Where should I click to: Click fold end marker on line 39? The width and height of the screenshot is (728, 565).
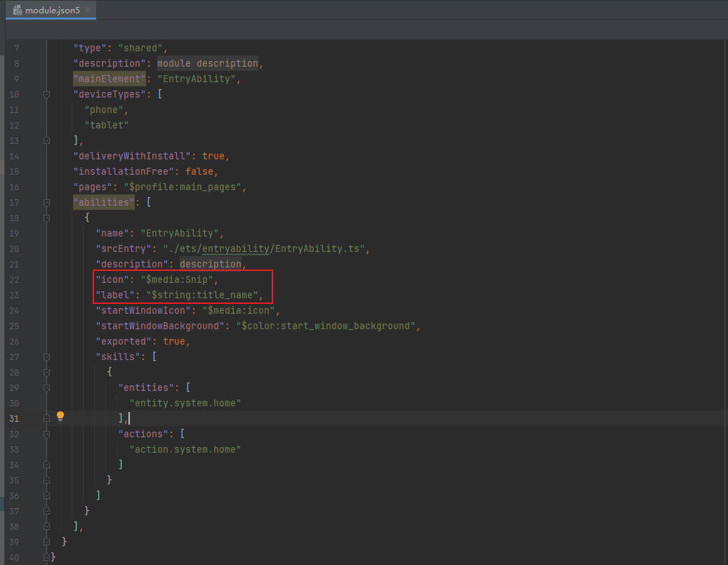coord(46,542)
